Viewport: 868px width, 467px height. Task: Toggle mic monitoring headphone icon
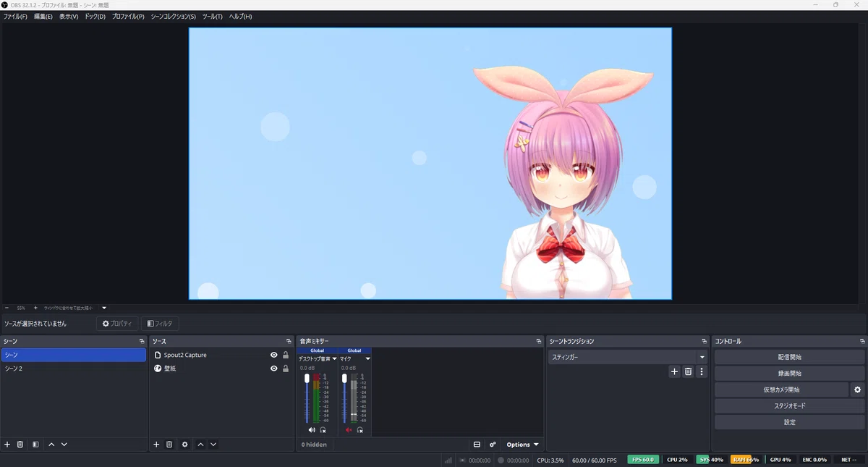[x=359, y=430]
